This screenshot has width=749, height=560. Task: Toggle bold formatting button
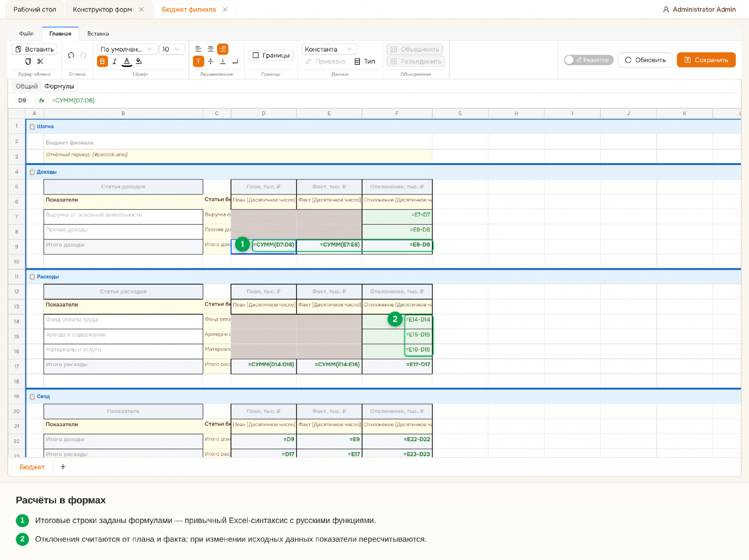click(102, 61)
